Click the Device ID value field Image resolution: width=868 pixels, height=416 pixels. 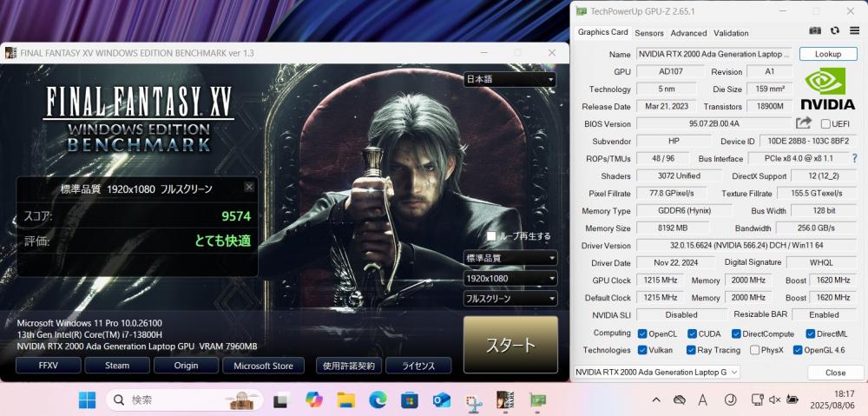click(807, 142)
